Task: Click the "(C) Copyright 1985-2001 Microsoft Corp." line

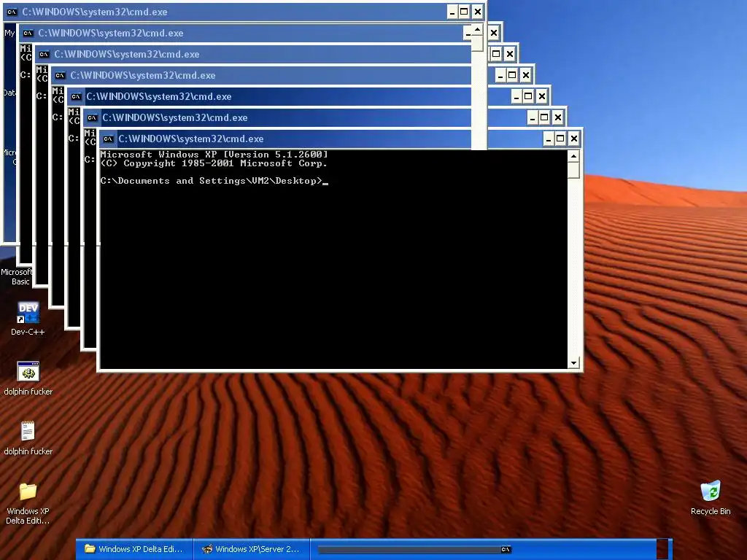Action: [x=214, y=163]
